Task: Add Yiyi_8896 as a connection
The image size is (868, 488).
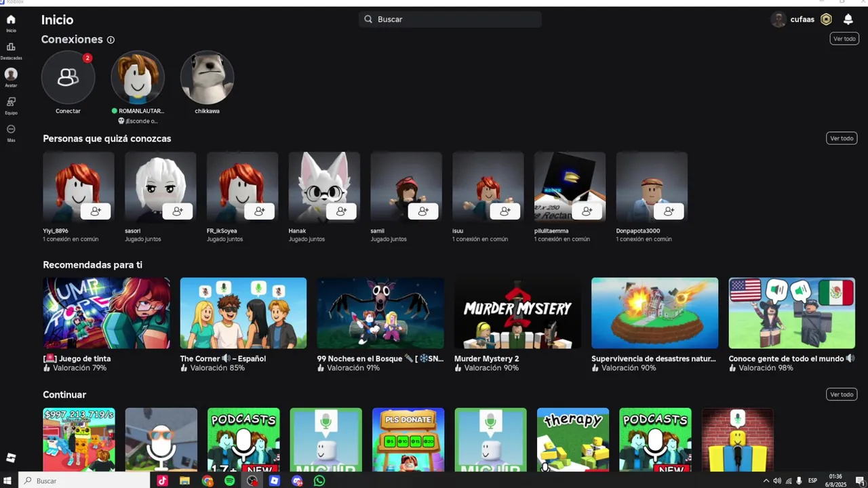Action: 96,211
